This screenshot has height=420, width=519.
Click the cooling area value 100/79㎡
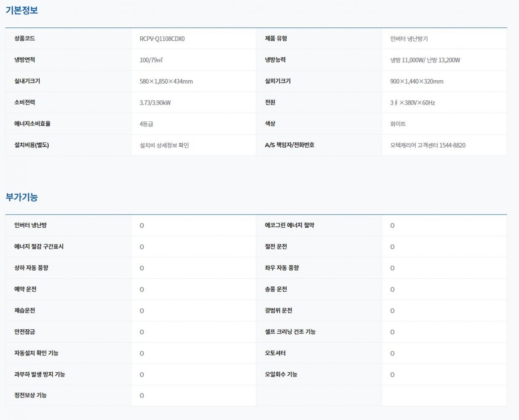pyautogui.click(x=151, y=60)
